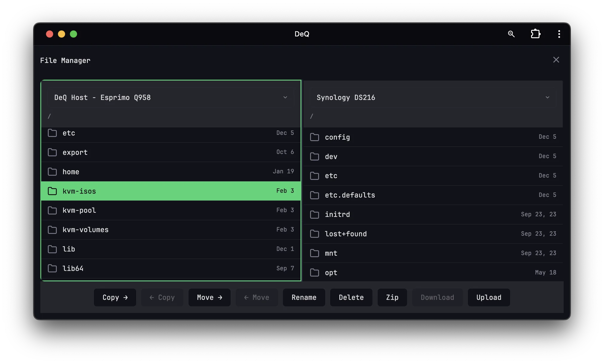Move the selection to the right pane
The width and height of the screenshot is (604, 364).
tap(209, 297)
